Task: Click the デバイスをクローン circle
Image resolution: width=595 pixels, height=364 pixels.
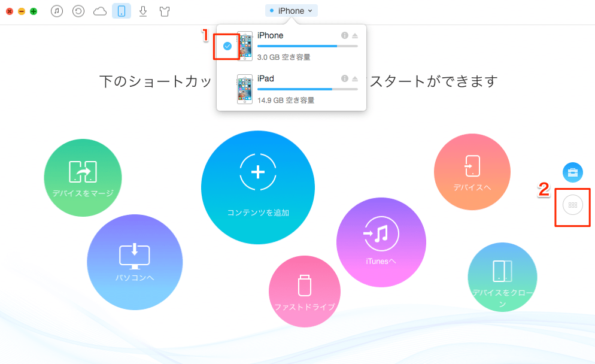Action: pos(503,277)
